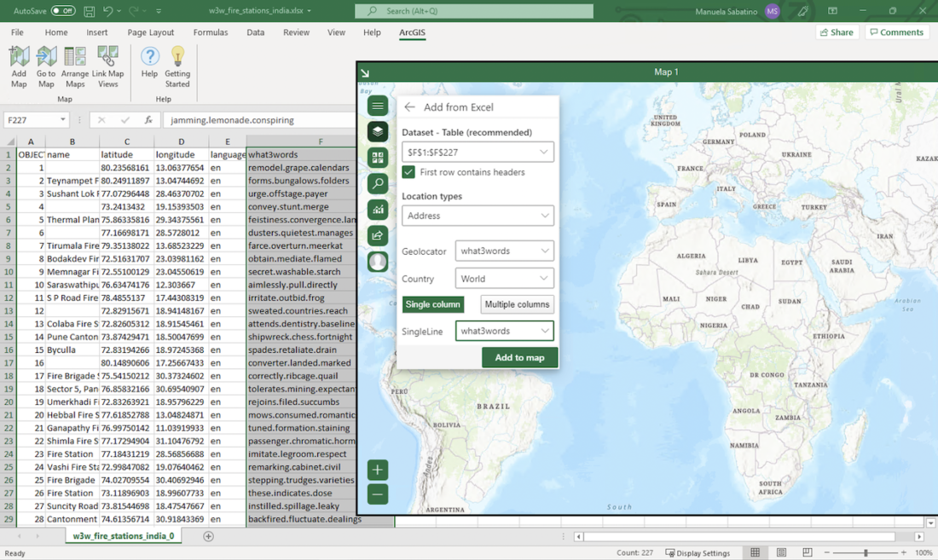Open the File menu

[17, 32]
